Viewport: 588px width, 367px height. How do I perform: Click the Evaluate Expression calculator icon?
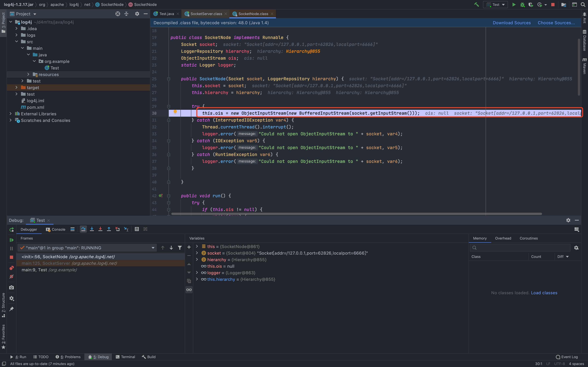click(x=137, y=229)
